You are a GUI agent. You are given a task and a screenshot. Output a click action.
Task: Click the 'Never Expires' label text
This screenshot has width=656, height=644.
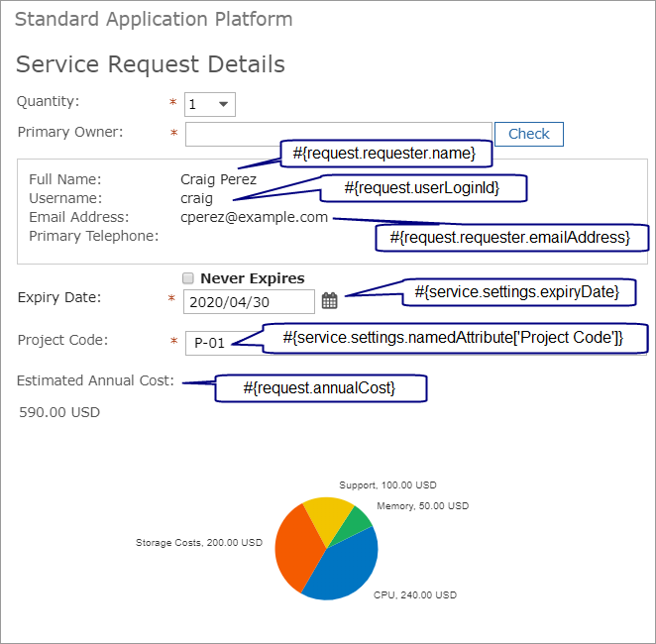tap(253, 278)
